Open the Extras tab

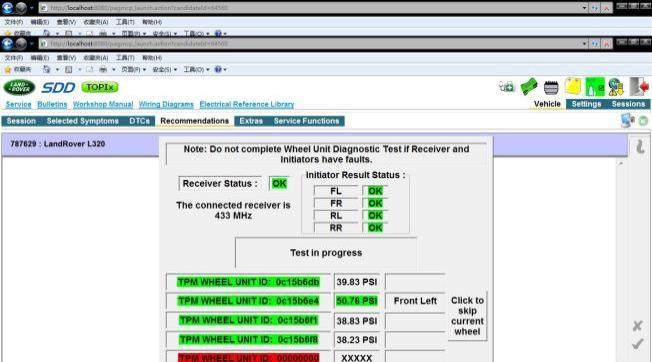coord(251,121)
